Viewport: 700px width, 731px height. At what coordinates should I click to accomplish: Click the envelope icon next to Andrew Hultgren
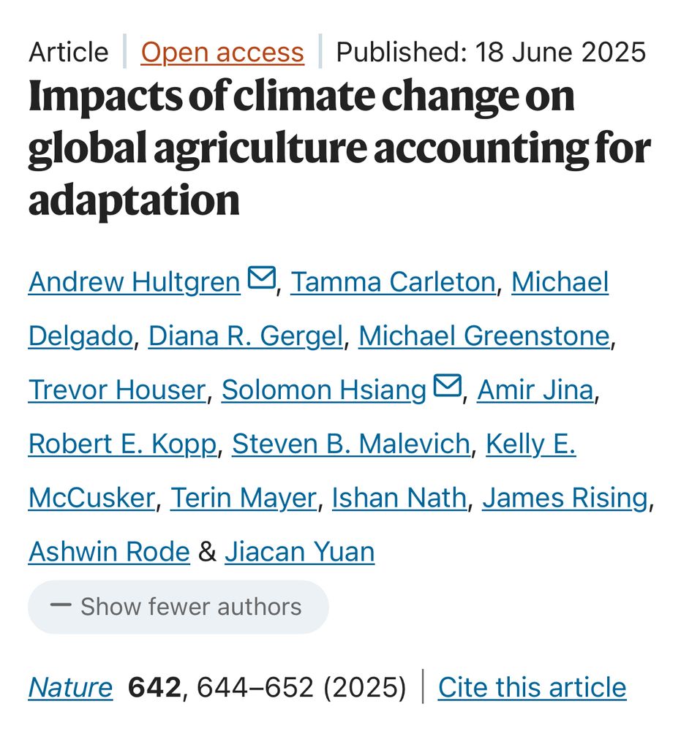[262, 277]
